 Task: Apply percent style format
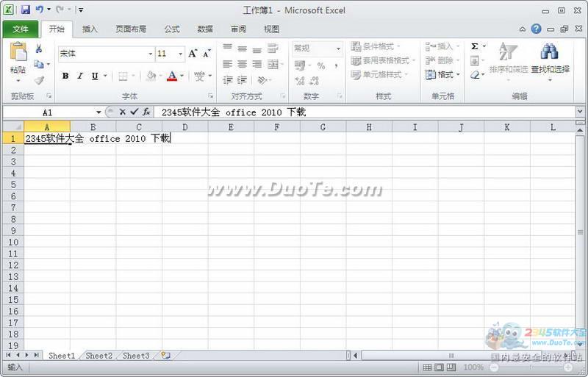point(321,66)
